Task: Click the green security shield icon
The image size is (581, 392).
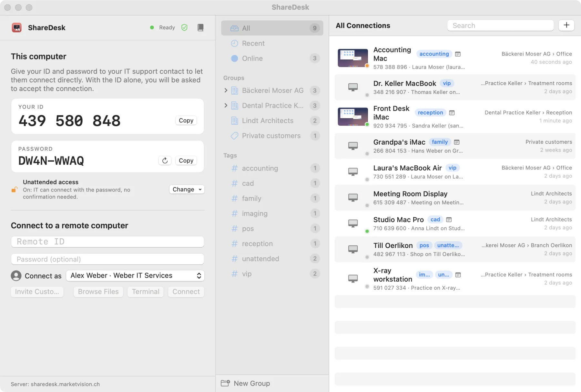Action: click(184, 27)
